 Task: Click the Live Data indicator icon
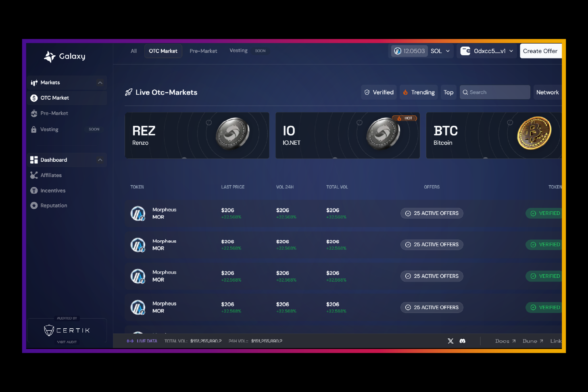pyautogui.click(x=130, y=341)
